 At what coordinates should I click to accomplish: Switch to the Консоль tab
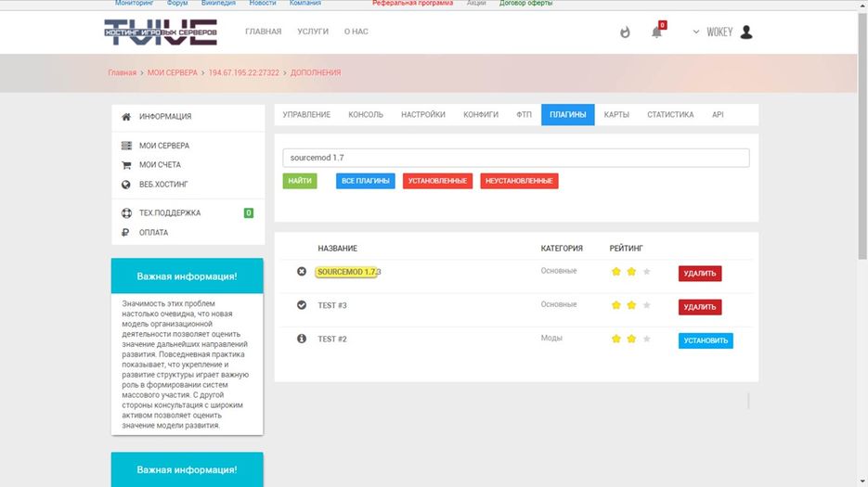click(366, 115)
